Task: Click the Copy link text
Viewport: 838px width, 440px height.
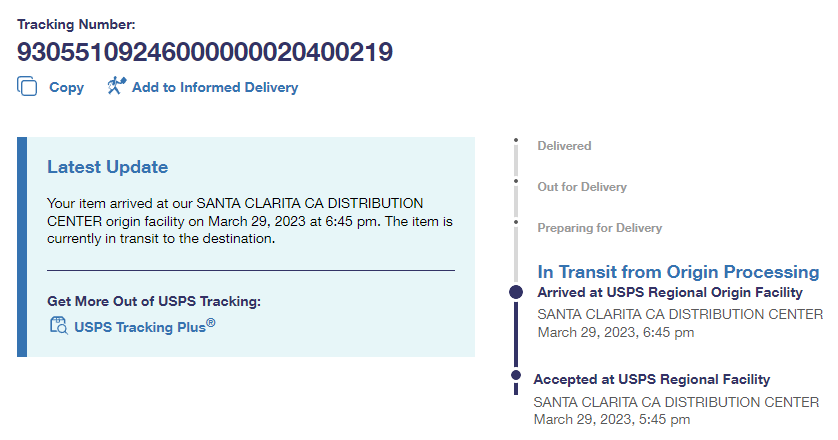Action: click(67, 88)
